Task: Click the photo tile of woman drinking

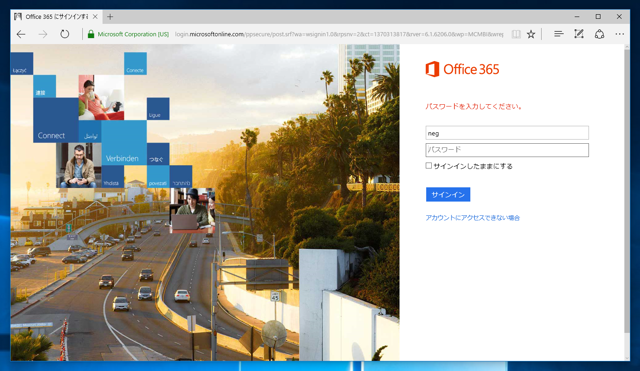Action: click(x=101, y=97)
